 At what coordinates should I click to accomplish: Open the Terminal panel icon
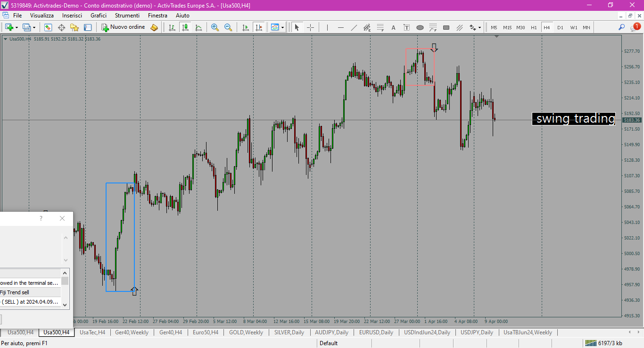click(88, 27)
